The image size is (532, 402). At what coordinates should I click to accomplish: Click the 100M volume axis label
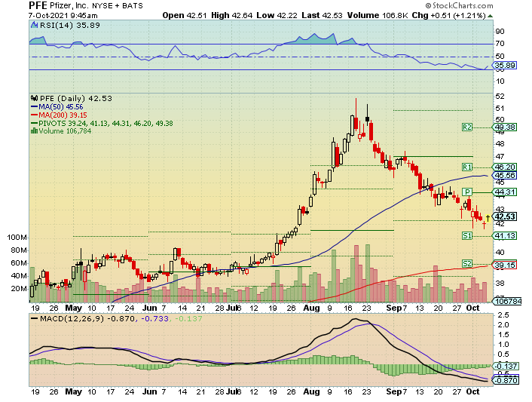click(17, 238)
